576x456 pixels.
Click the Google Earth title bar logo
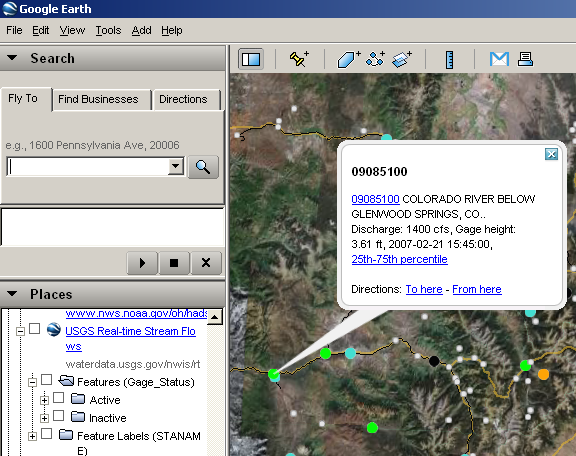(9, 8)
